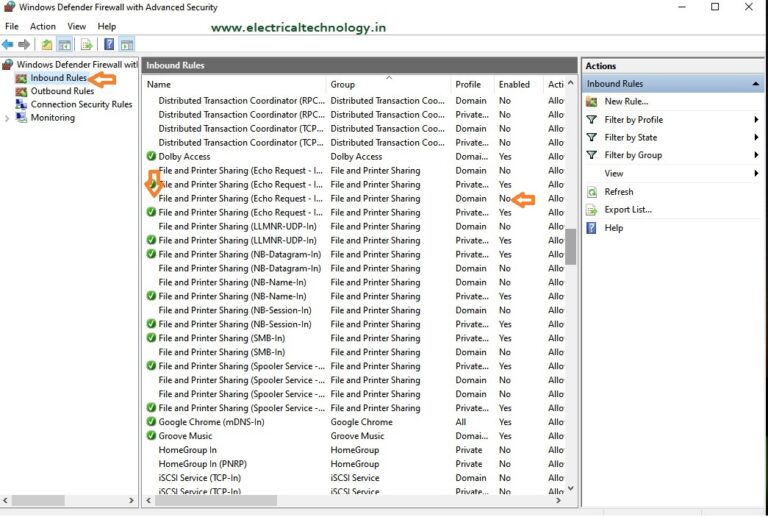
Task: Sort rules by the Group column header
Action: tap(388, 84)
